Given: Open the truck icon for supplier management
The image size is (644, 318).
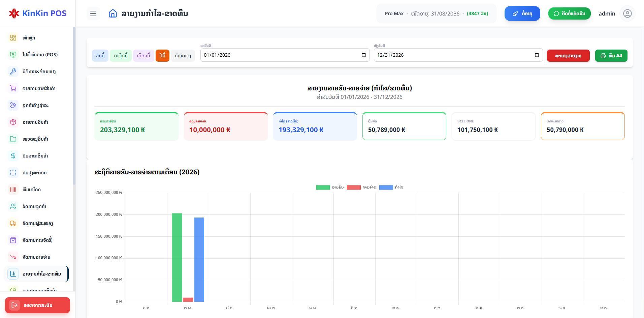Looking at the screenshot, I should (x=13, y=223).
